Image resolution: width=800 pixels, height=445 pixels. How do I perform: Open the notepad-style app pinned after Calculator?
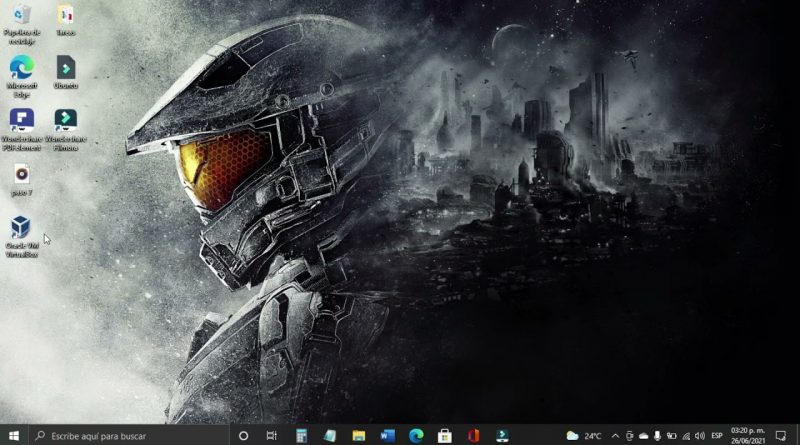pyautogui.click(x=330, y=435)
